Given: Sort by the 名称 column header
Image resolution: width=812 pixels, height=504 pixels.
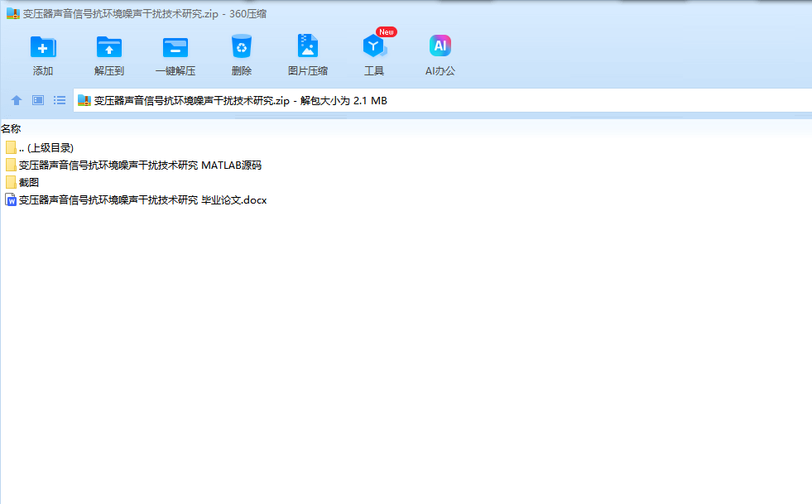Looking at the screenshot, I should (x=11, y=128).
